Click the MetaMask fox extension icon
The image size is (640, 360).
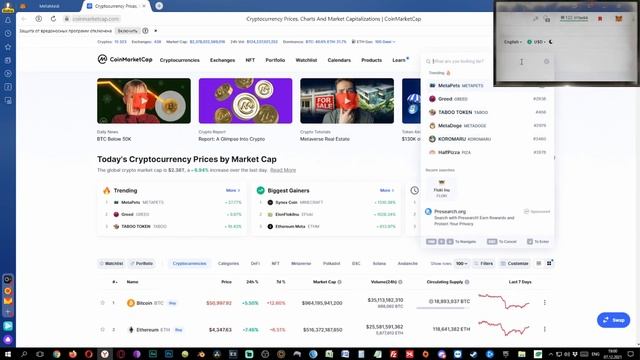619,19
